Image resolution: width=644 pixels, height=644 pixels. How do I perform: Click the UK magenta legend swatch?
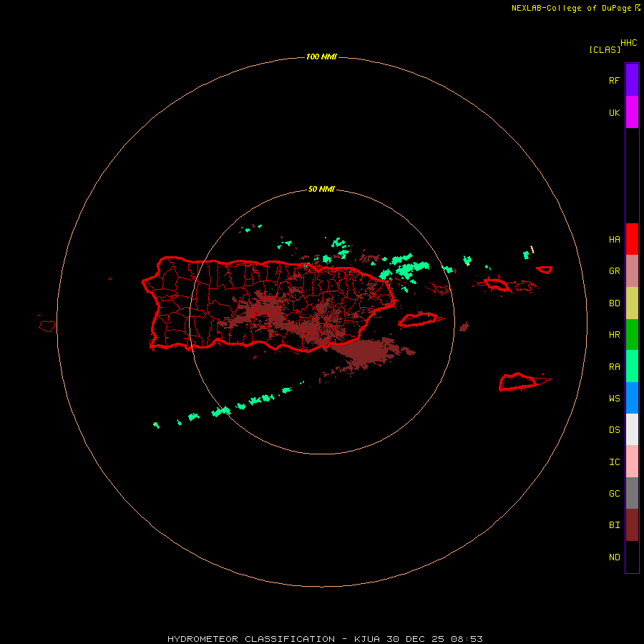[632, 112]
